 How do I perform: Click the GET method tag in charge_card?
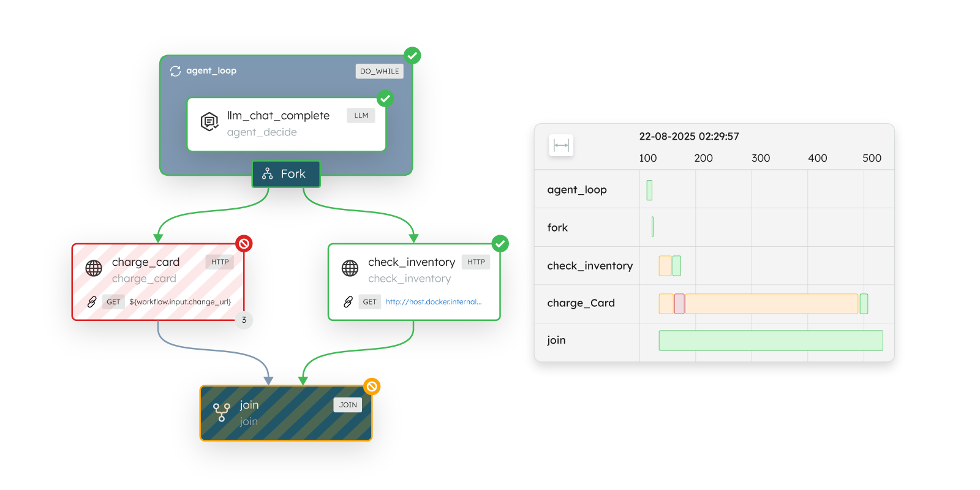click(113, 302)
